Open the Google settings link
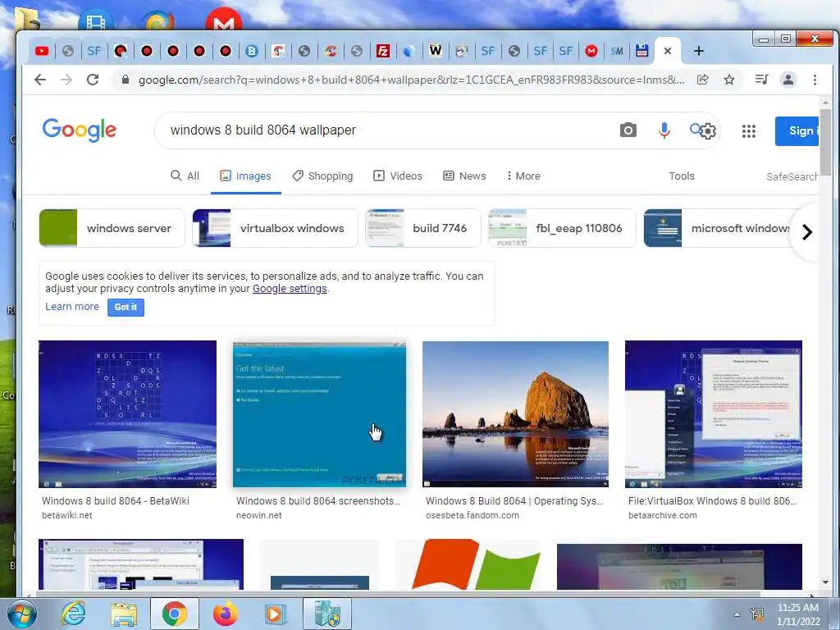The image size is (840, 630). [x=290, y=288]
